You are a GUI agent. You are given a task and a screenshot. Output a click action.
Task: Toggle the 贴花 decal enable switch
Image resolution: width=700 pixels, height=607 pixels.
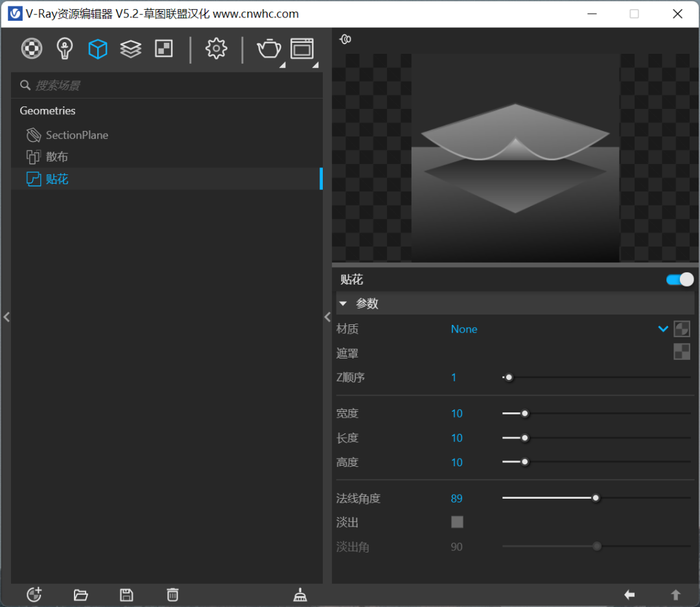680,280
